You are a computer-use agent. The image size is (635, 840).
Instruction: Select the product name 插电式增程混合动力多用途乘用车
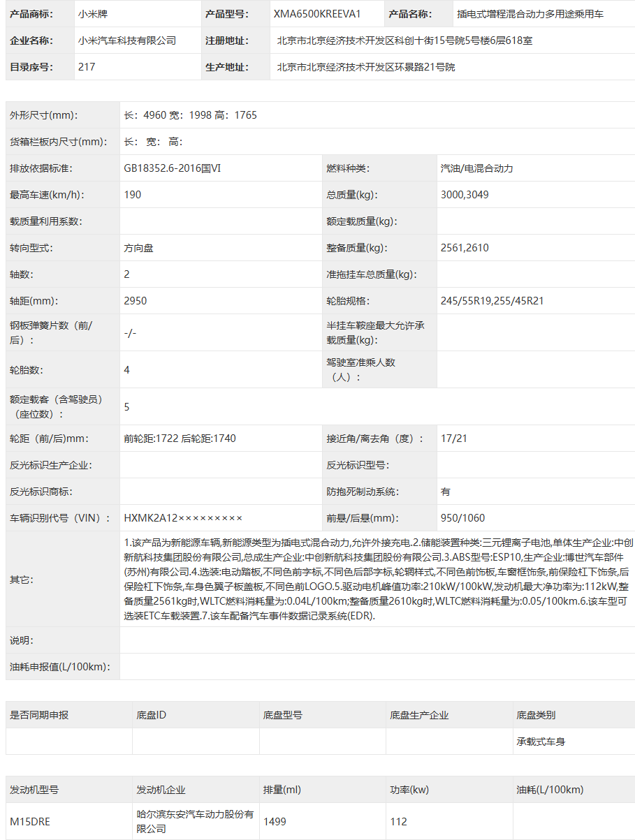point(530,14)
